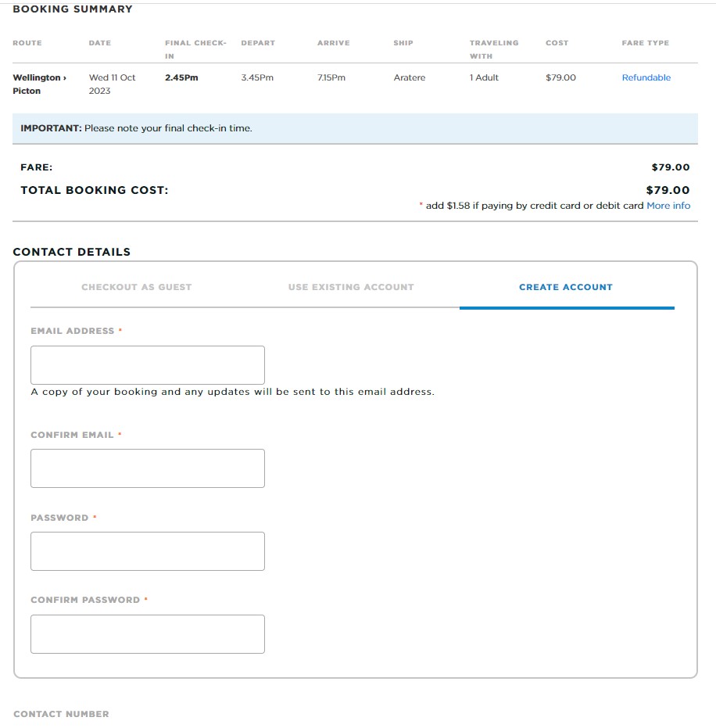716x728 pixels.
Task: Click the $79.00 cost in table row
Action: tap(560, 77)
